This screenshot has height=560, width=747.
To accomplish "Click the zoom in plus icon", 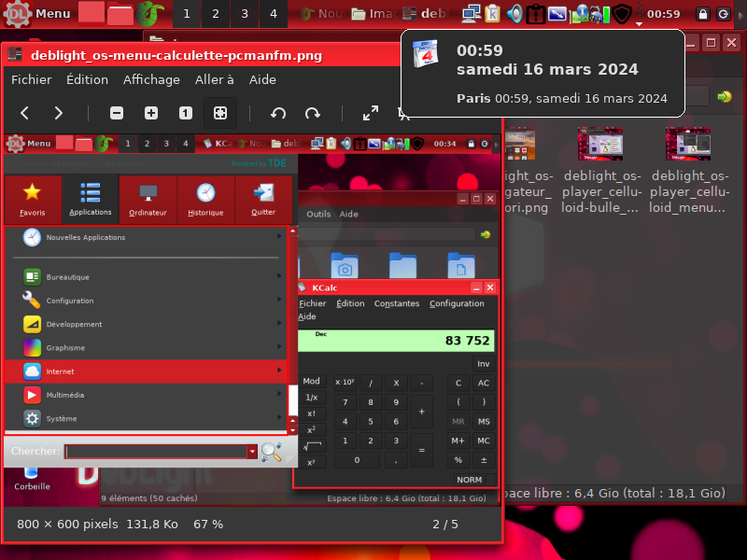I will click(x=151, y=113).
